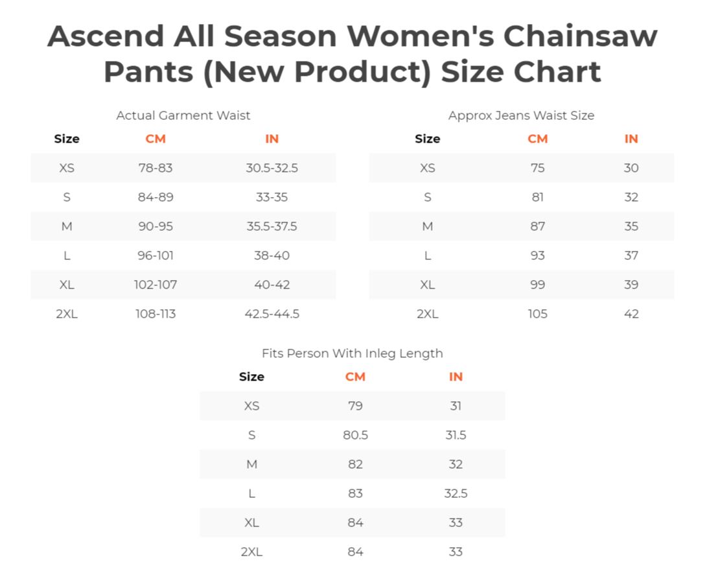Viewport: 707px width, 588px height.
Task: Click IN header in Approx Jeans Waist table
Action: [631, 139]
